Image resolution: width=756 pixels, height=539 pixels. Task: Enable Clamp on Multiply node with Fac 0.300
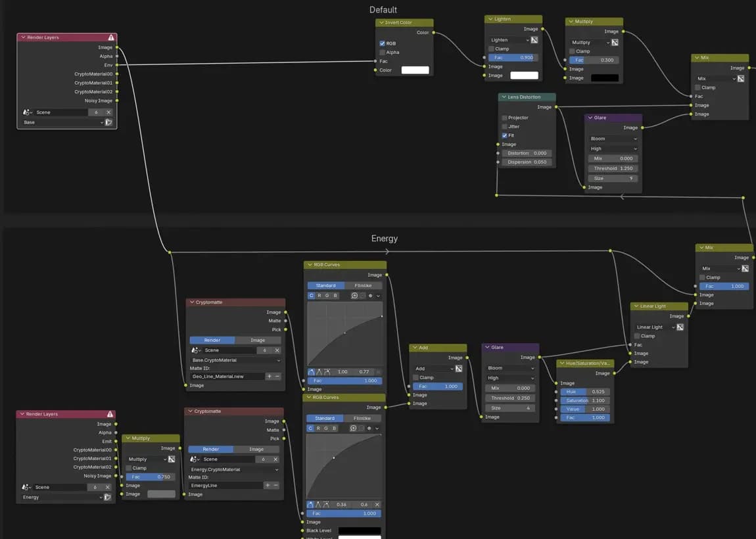click(572, 51)
